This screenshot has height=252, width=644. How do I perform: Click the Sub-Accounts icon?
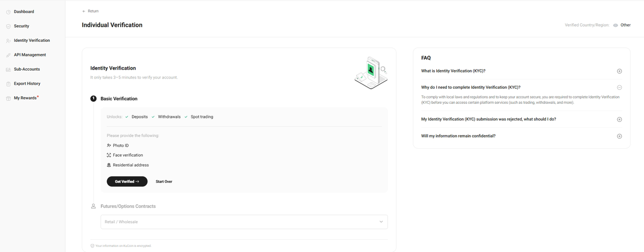(8, 70)
